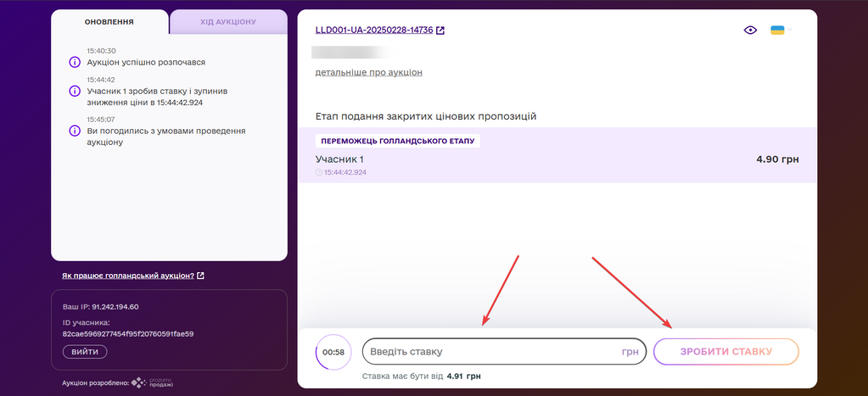Open Як працює голландський аукціон link

pos(127,276)
